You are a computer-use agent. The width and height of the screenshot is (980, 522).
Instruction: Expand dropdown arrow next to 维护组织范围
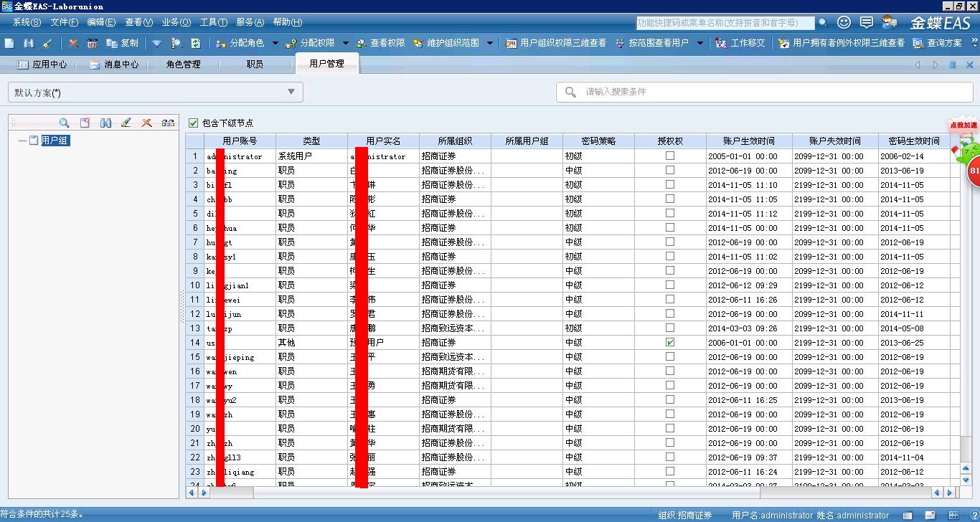pos(490,43)
